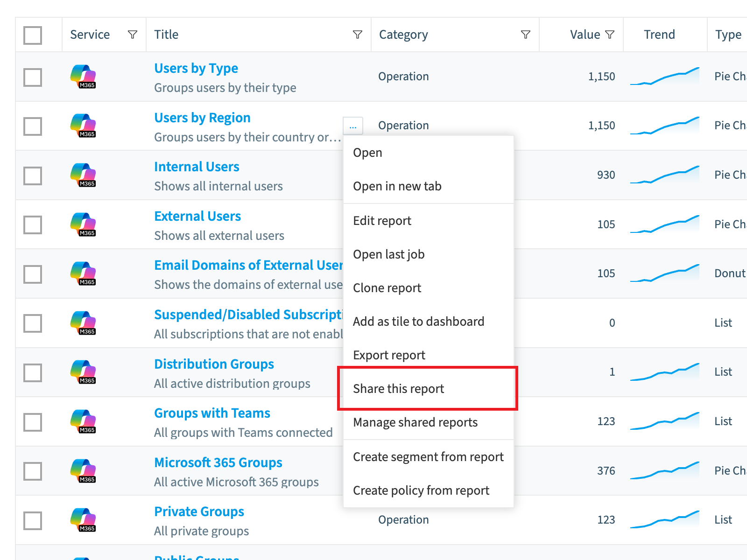Choose Add as tile to dashboard
The image size is (747, 560).
[x=429, y=322]
